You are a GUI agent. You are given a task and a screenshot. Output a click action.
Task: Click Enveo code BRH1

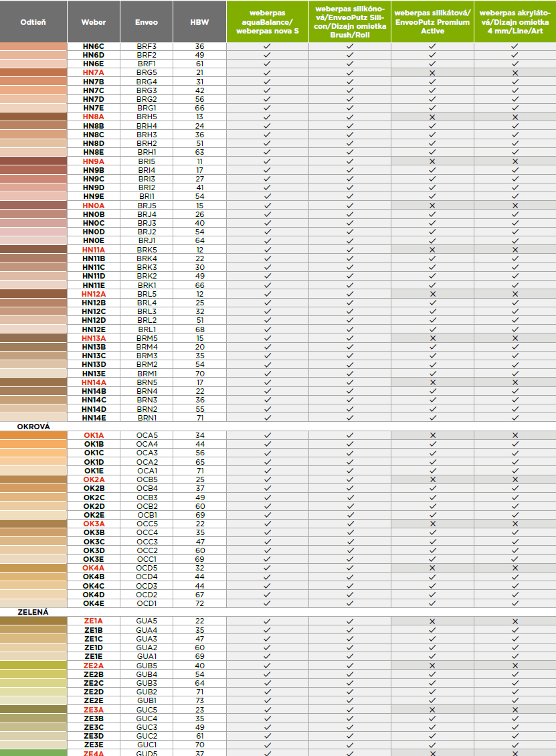pyautogui.click(x=147, y=153)
